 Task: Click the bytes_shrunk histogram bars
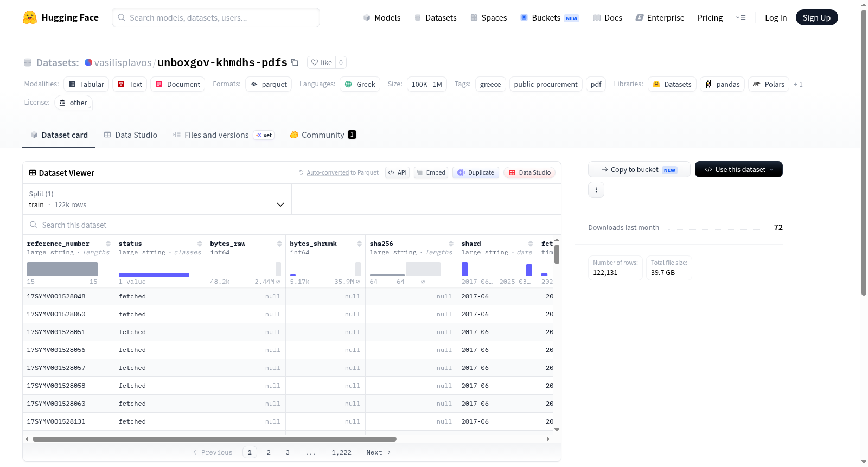click(325, 269)
